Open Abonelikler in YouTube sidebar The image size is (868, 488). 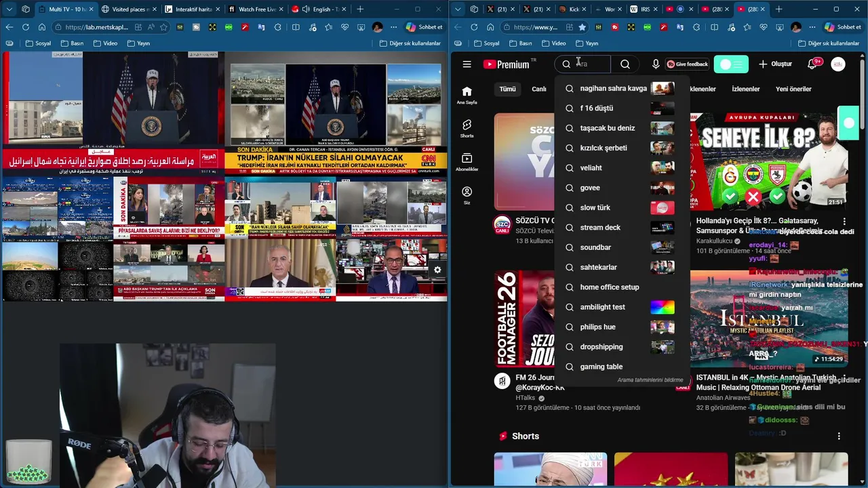(x=467, y=162)
